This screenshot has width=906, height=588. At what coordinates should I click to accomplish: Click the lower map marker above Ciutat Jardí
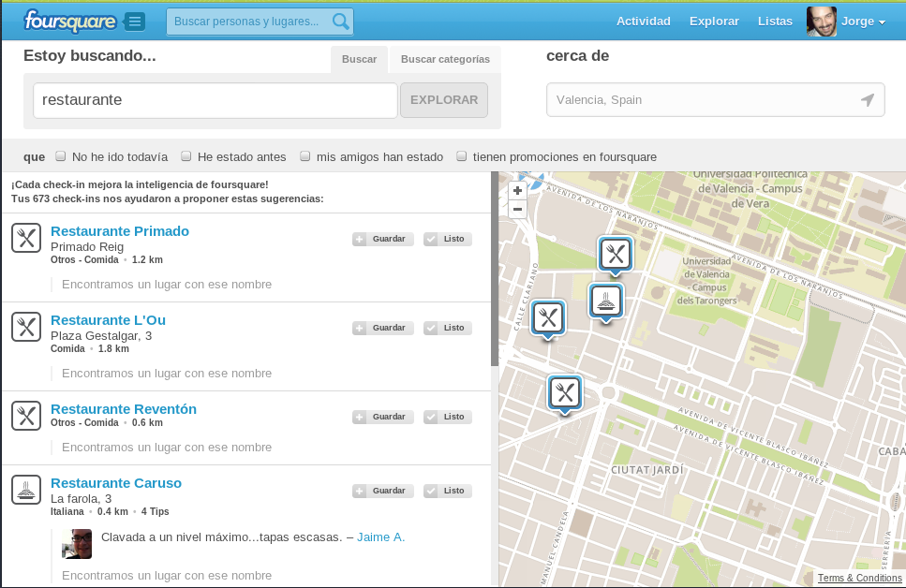(565, 394)
